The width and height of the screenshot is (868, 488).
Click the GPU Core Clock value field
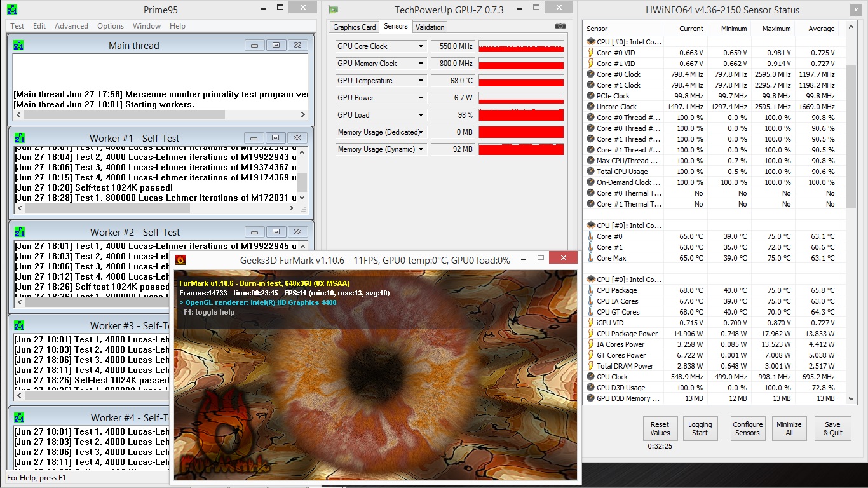(x=452, y=46)
